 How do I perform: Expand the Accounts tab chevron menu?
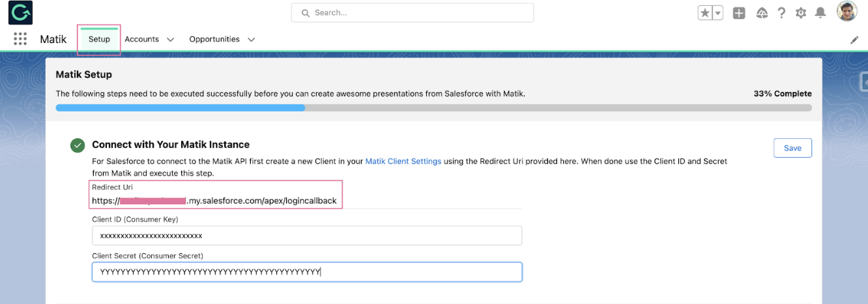point(171,40)
